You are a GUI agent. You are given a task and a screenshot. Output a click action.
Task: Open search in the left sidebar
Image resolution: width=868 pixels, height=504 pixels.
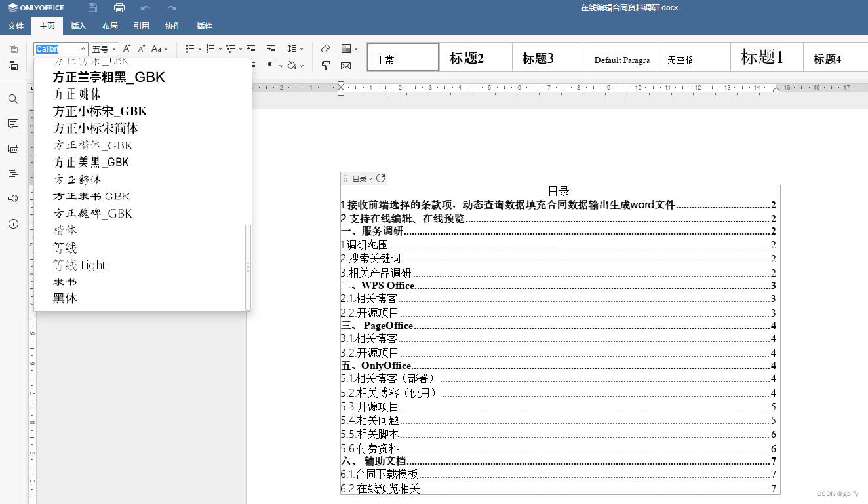[12, 99]
